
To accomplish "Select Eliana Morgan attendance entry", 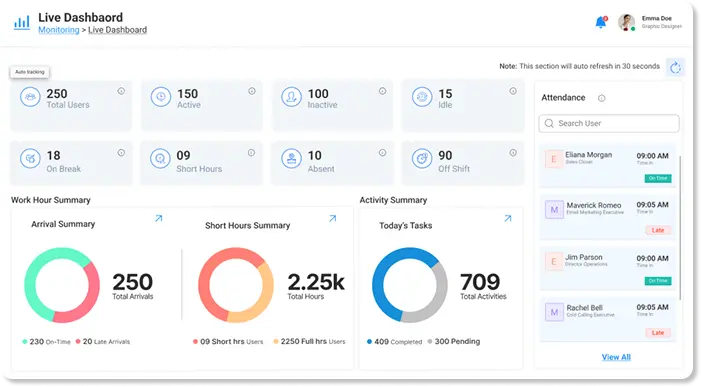I will tap(608, 166).
